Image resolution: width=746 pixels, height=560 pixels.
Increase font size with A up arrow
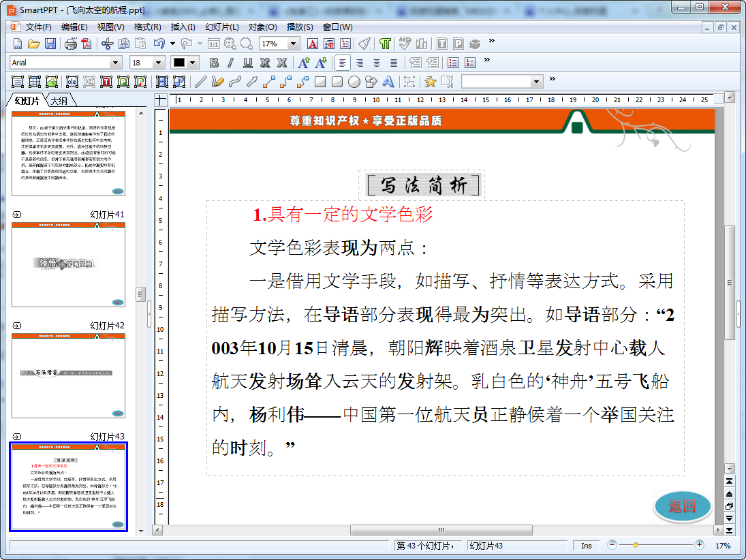tap(304, 63)
